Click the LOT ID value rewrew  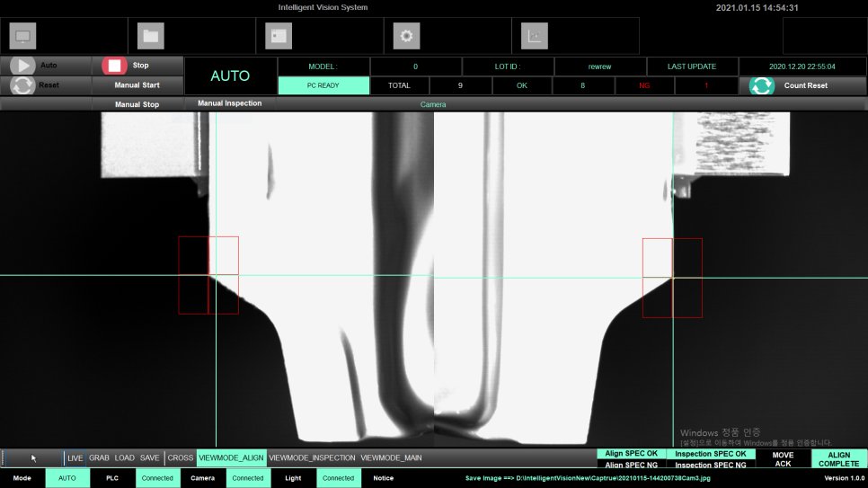click(x=599, y=67)
